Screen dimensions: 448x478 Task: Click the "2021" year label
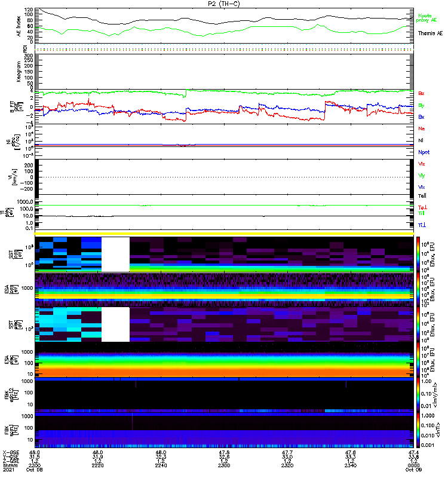point(8,470)
